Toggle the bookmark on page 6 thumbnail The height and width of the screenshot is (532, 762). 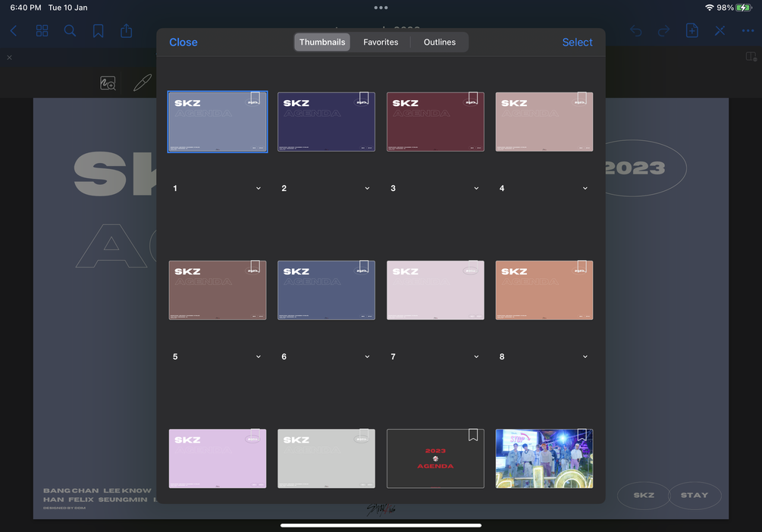tap(364, 266)
